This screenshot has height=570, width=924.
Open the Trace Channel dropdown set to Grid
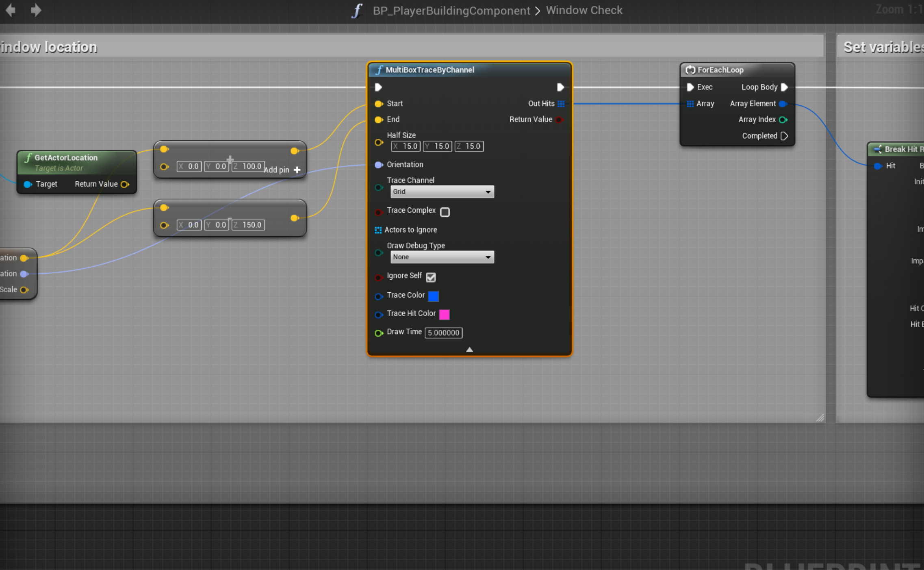pos(442,191)
